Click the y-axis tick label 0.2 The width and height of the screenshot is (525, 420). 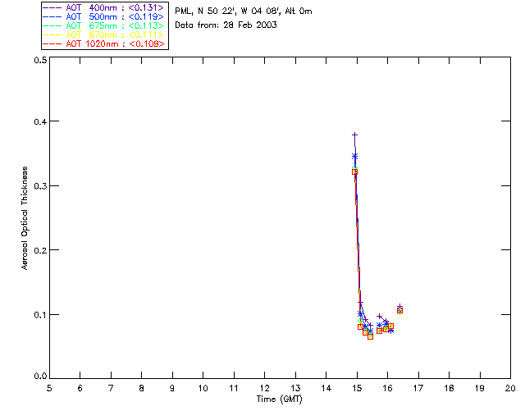coord(40,250)
